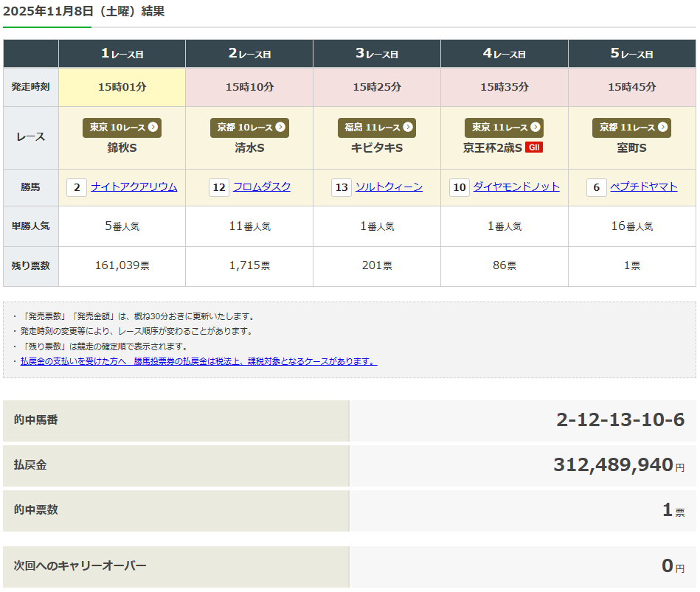This screenshot has width=700, height=592.
Task: Click the 1レース目 column header
Action: [x=122, y=54]
